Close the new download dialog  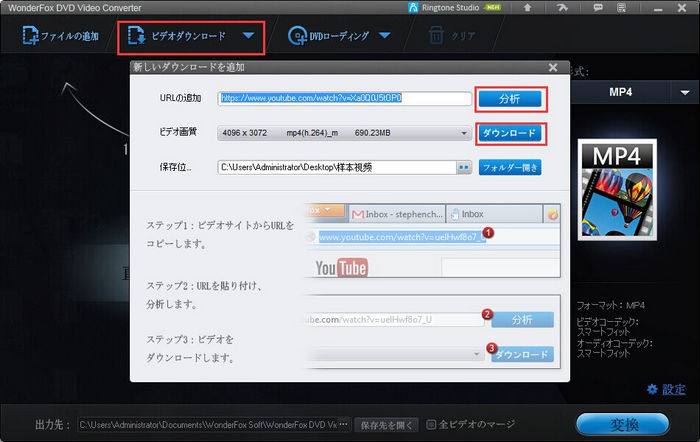click(553, 67)
